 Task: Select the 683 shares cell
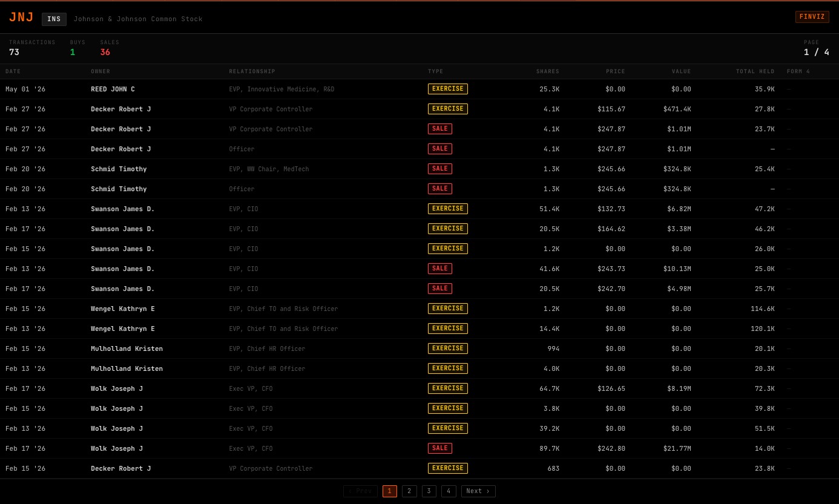coord(554,468)
